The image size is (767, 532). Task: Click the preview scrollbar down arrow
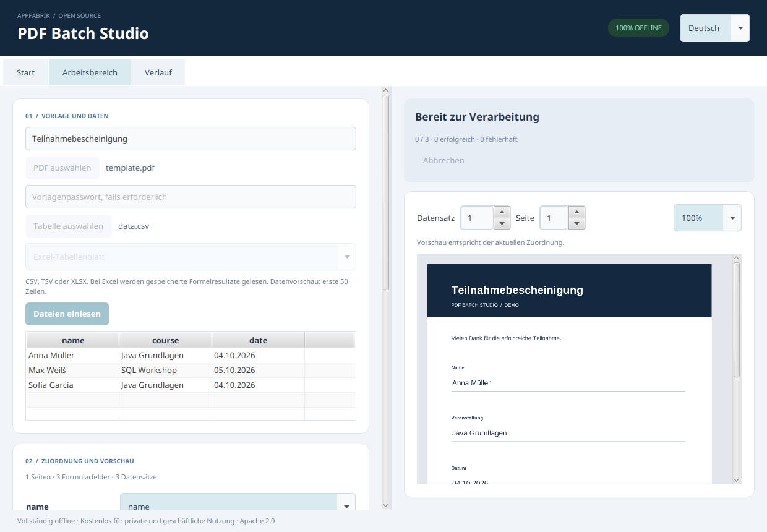(x=736, y=479)
